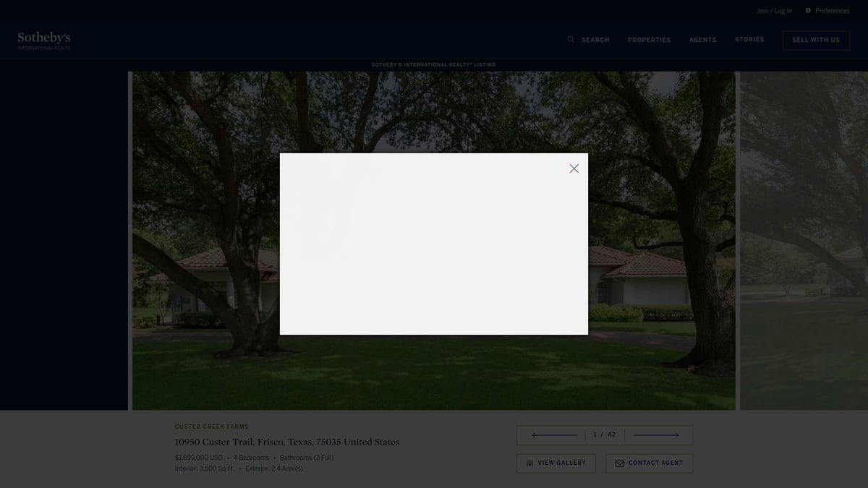Open the Properties menu item
This screenshot has width=868, height=488.
click(649, 40)
